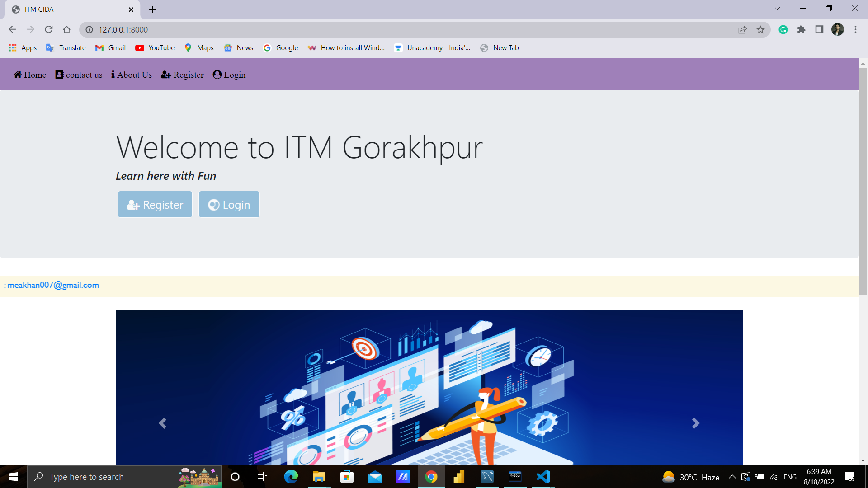Share the current page via the share icon
This screenshot has width=868, height=488.
click(x=742, y=29)
